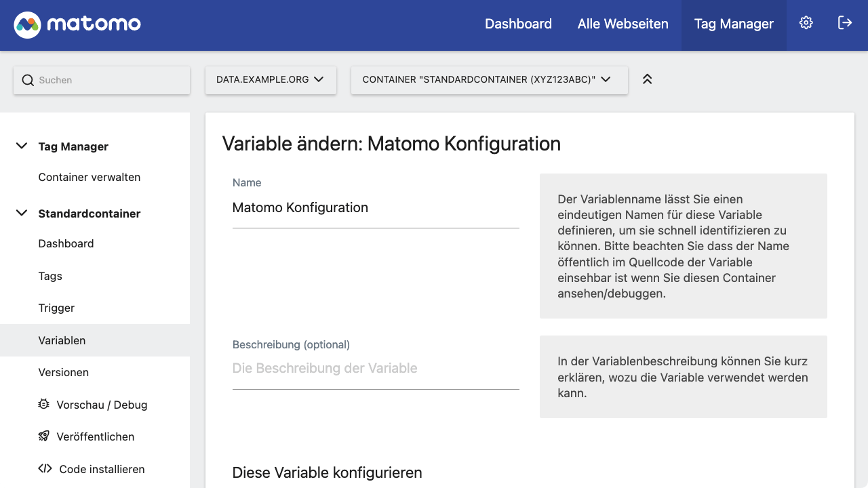Open the Container Standardcontainer dropdown
868x488 pixels.
489,79
